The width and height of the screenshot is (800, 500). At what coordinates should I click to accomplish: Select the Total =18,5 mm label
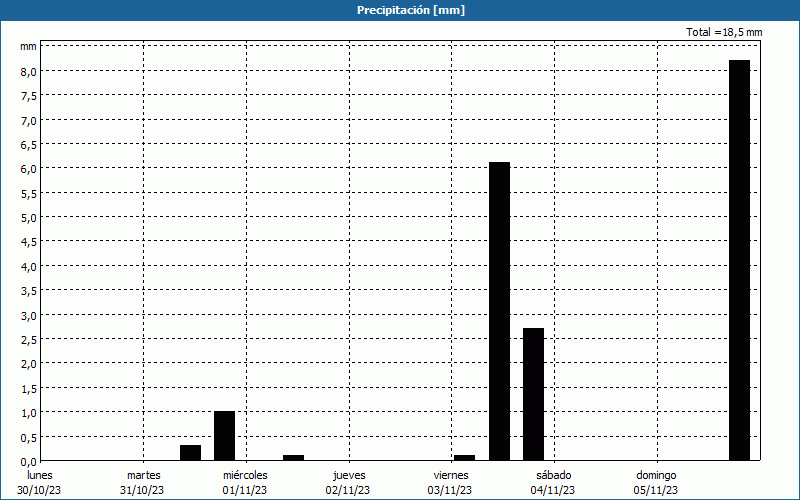click(724, 32)
